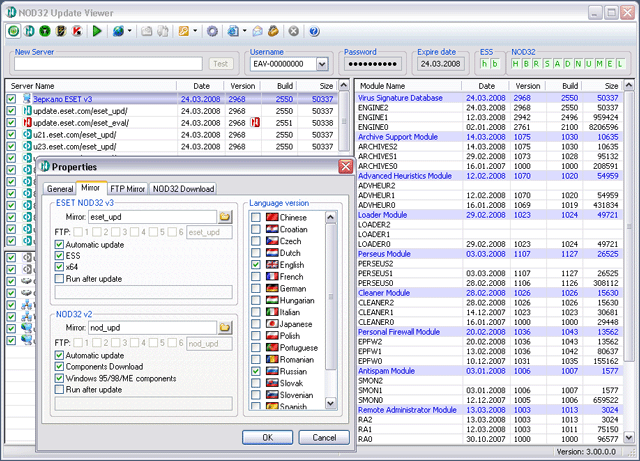Toggle Windows 95/98/ME components checkbox
This screenshot has height=461, width=640.
pyautogui.click(x=59, y=379)
